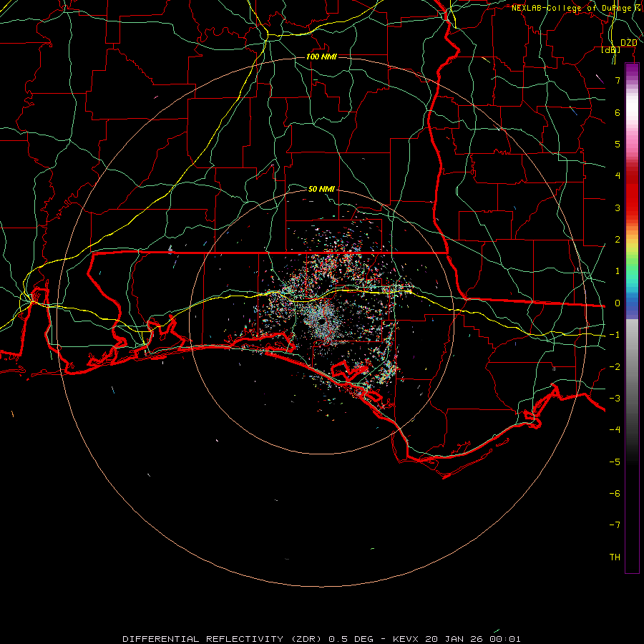Click the 100 NMI range ring label
This screenshot has height=644, width=644.
point(321,57)
